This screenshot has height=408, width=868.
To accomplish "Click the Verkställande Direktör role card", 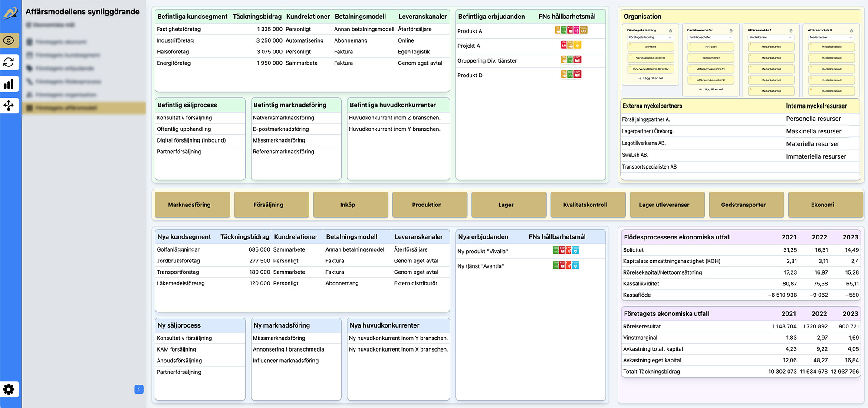I will (651, 58).
